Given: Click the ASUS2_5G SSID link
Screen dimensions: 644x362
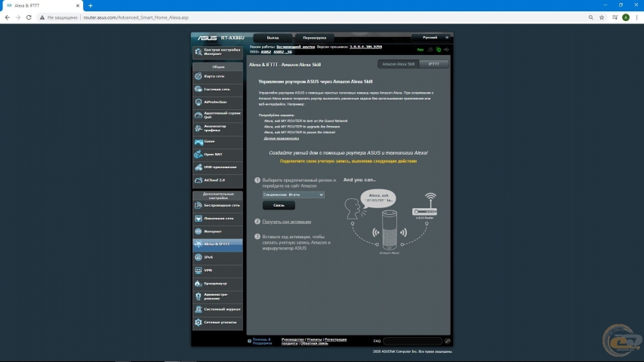Looking at the screenshot, I should [x=282, y=52].
